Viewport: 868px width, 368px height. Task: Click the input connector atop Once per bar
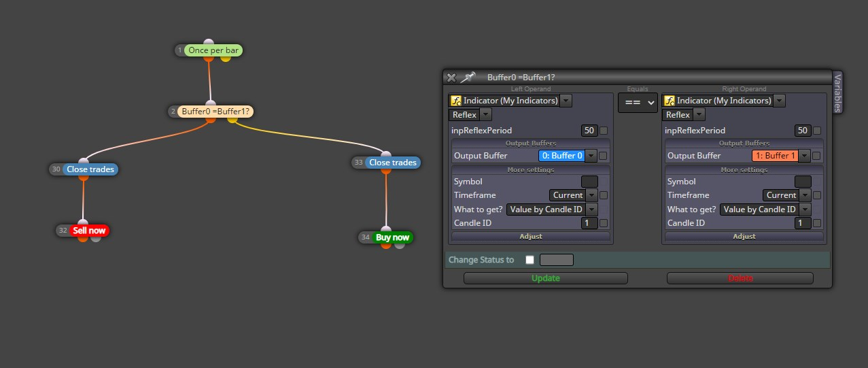(209, 43)
